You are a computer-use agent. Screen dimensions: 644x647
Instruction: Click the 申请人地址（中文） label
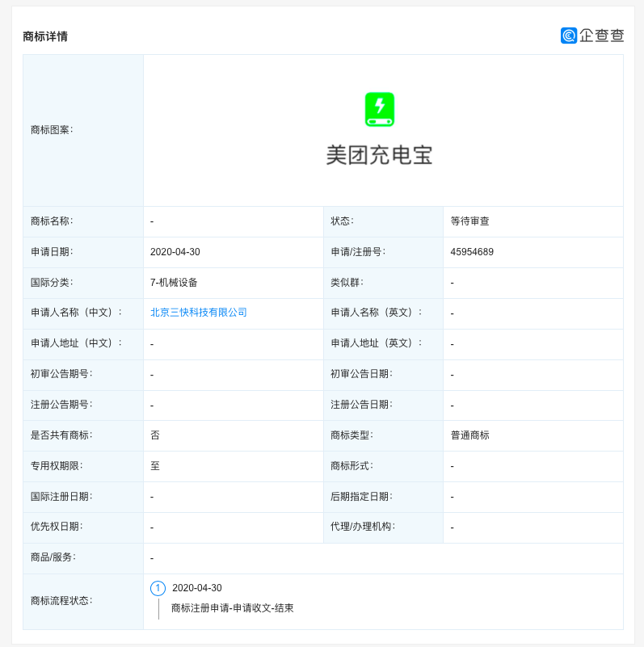(x=77, y=343)
